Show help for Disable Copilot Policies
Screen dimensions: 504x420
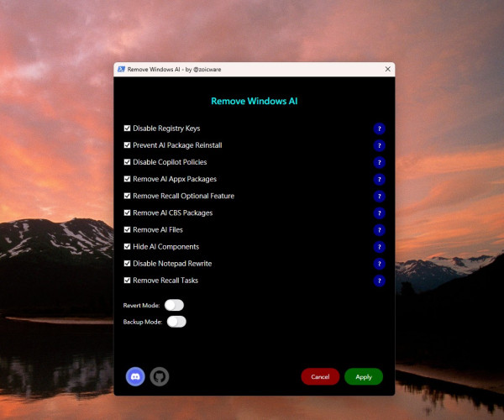click(x=380, y=162)
